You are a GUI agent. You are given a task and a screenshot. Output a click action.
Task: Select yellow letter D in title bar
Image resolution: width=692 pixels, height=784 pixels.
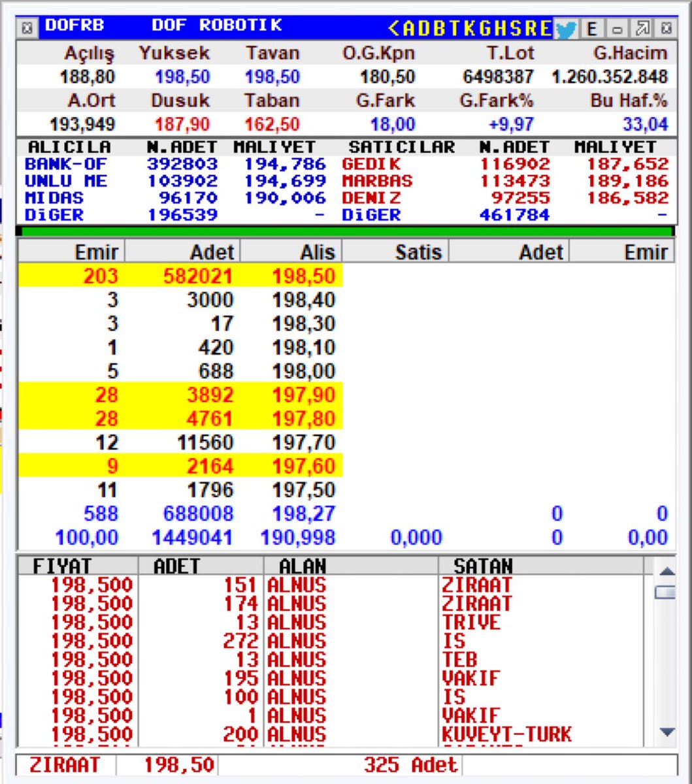point(425,29)
